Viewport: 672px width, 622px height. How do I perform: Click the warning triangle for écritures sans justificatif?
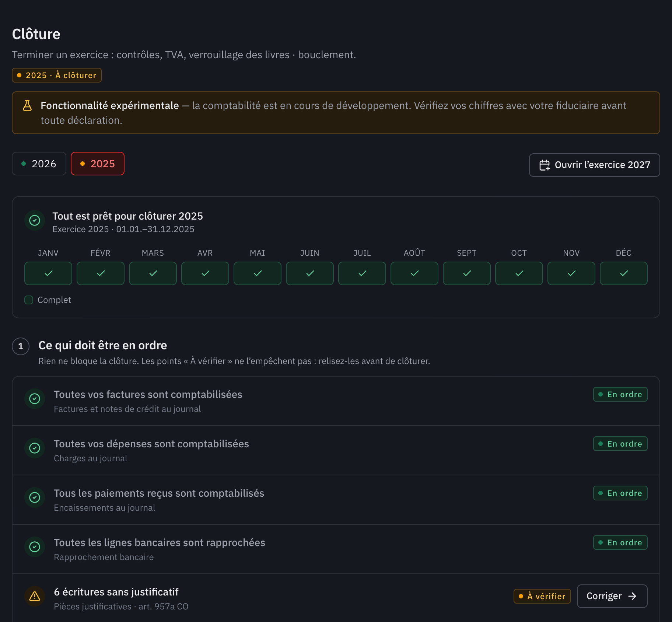(x=35, y=596)
